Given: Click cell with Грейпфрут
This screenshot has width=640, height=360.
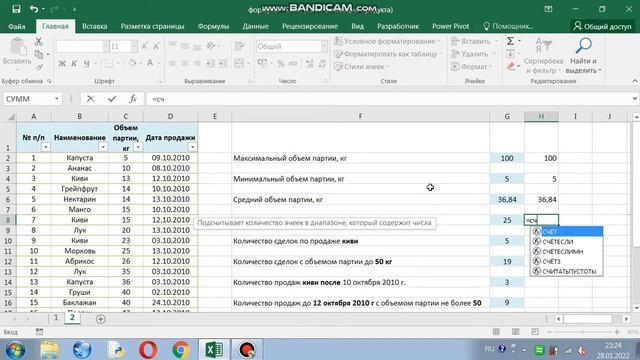Looking at the screenshot, I should (80, 189).
